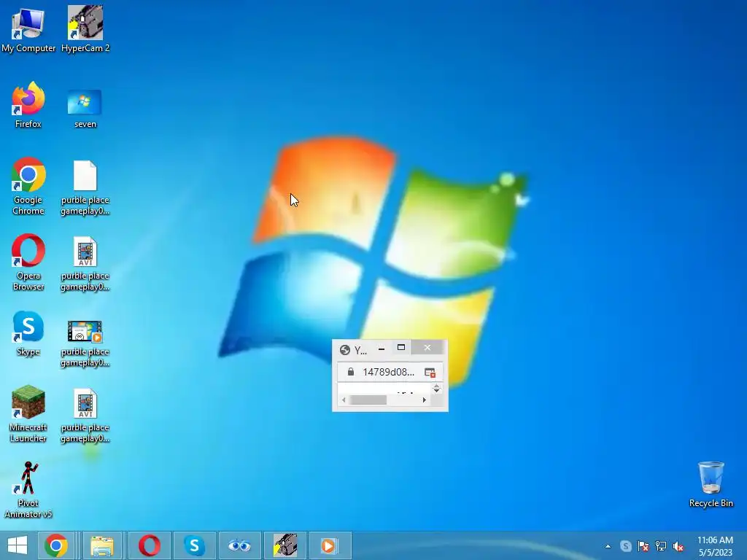Open the media player taskbar icon
This screenshot has width=747, height=560.
pyautogui.click(x=329, y=545)
